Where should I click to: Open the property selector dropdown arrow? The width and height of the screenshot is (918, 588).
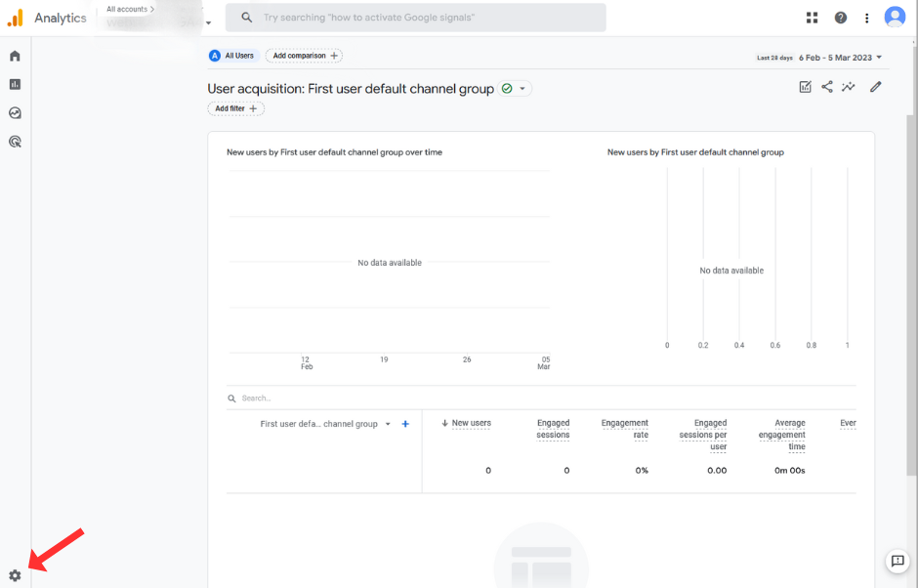(x=208, y=23)
